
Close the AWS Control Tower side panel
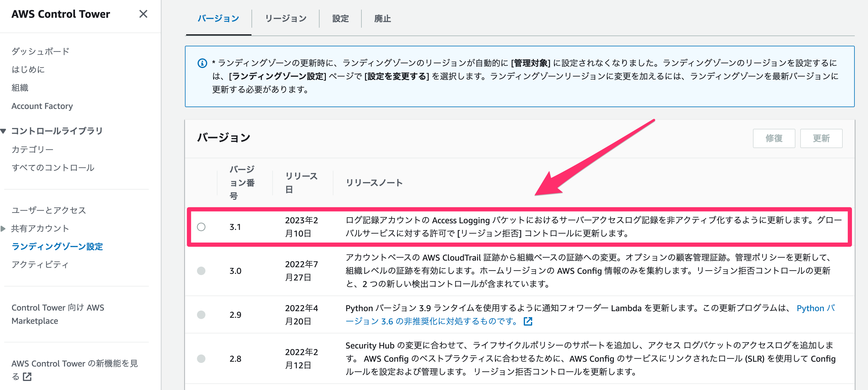pyautogui.click(x=143, y=14)
